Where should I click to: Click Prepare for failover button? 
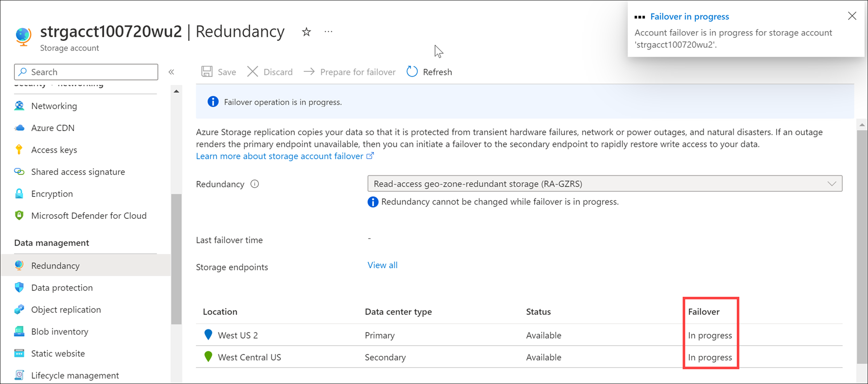click(x=350, y=72)
